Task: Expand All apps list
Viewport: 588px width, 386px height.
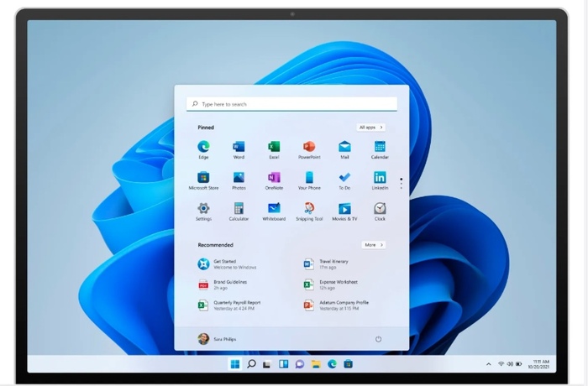Action: pos(370,128)
